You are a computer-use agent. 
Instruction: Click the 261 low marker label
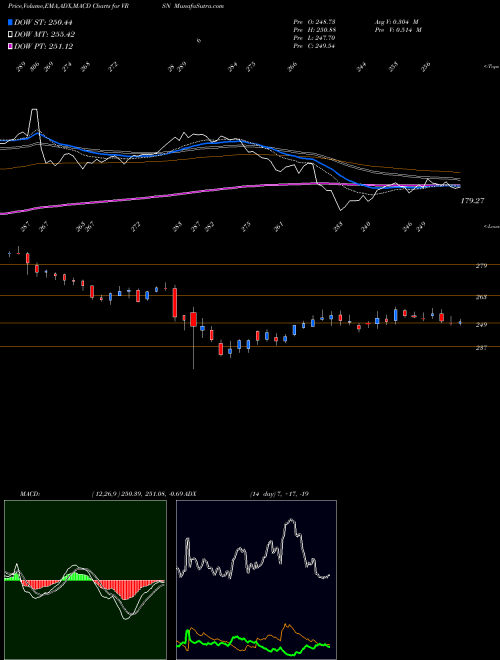tap(279, 226)
